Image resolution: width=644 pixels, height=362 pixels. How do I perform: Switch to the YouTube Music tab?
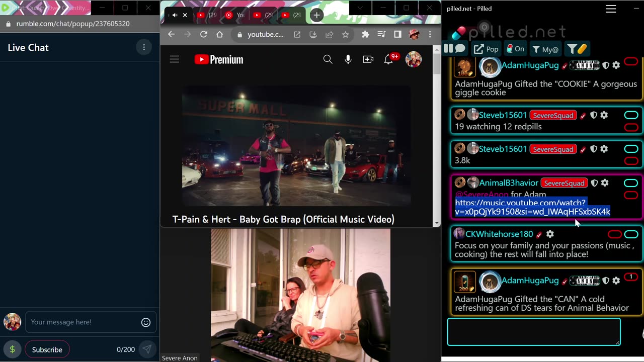click(x=234, y=15)
